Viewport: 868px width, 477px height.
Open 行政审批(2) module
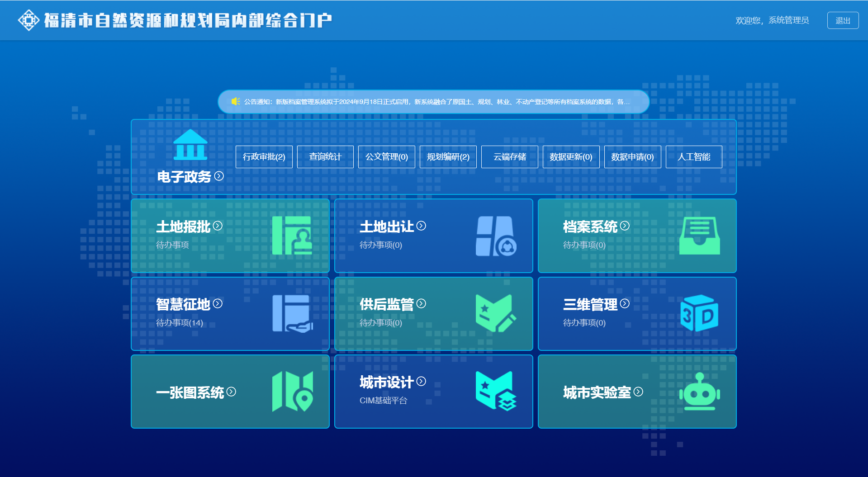tap(264, 157)
